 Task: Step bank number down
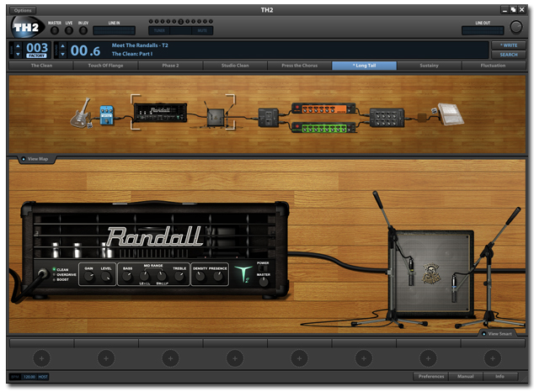(18, 54)
